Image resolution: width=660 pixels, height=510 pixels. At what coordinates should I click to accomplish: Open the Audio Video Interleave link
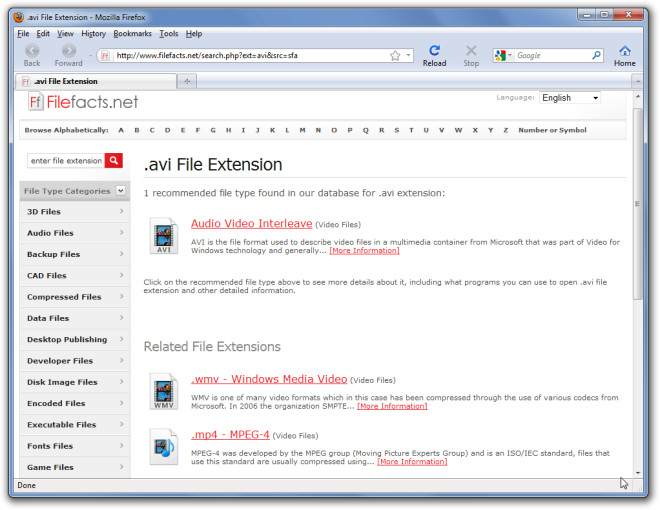(252, 223)
